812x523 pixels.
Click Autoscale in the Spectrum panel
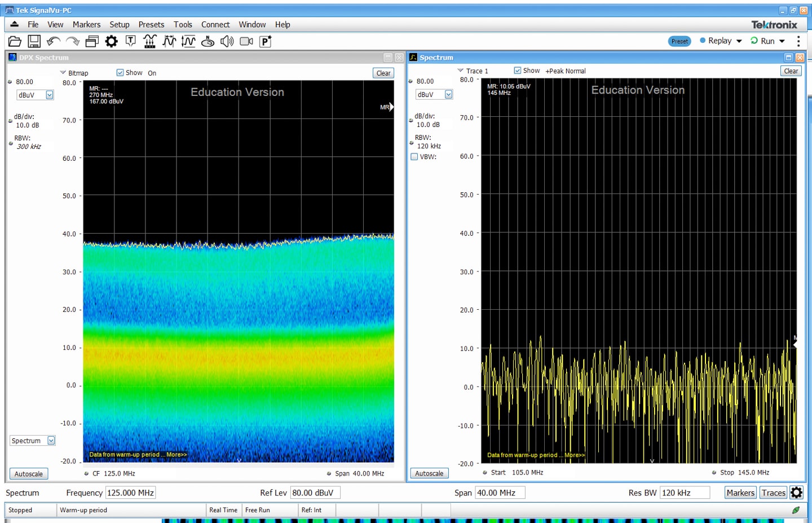429,473
